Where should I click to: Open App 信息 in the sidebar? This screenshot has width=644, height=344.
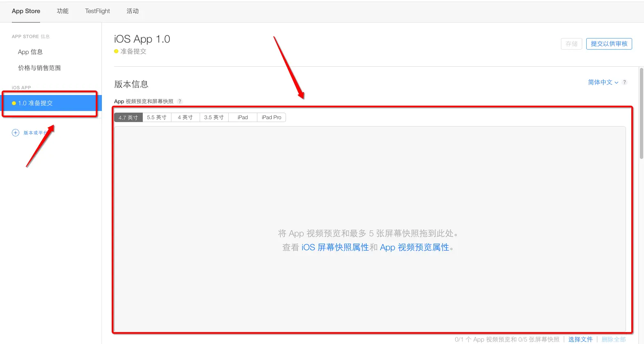tap(30, 52)
